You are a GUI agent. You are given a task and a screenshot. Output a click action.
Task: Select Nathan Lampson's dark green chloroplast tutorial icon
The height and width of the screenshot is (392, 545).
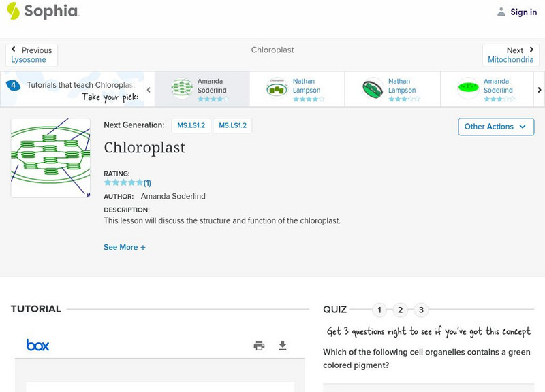[x=372, y=88]
